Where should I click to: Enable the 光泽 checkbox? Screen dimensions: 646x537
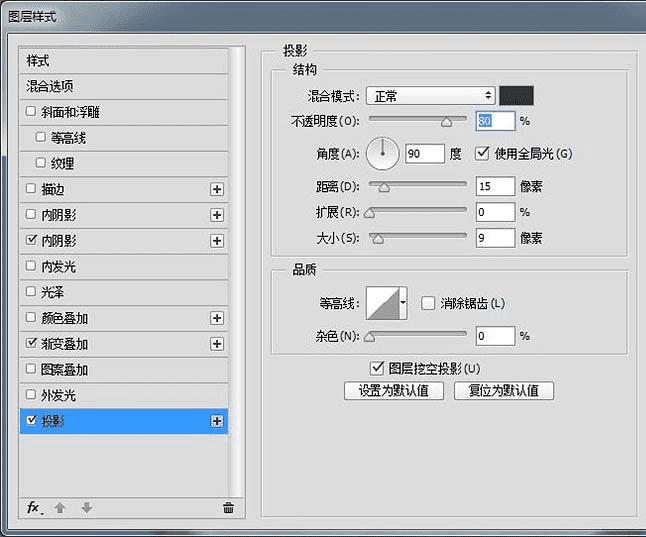click(x=30, y=291)
